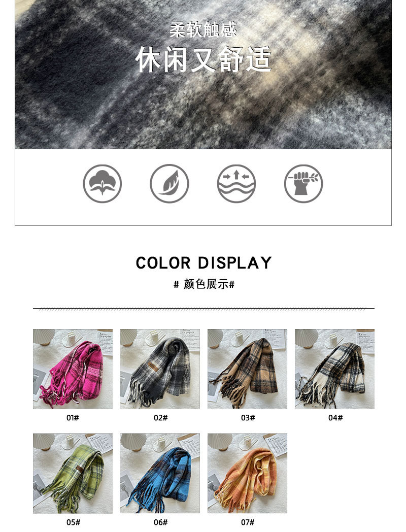Select the cream black plaid scarf 04#
Viewport: 406px width, 532px height.
334,369
